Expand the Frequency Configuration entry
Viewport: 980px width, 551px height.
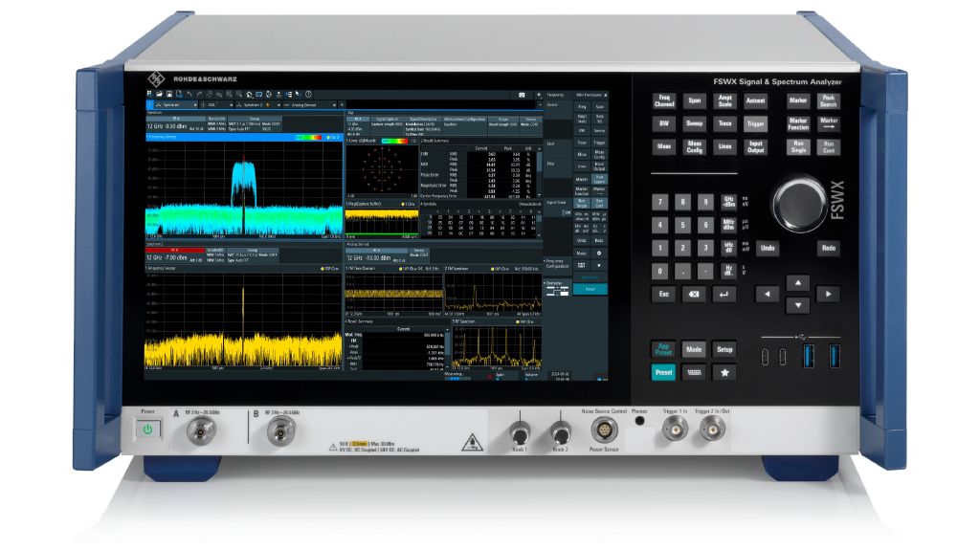[x=556, y=264]
